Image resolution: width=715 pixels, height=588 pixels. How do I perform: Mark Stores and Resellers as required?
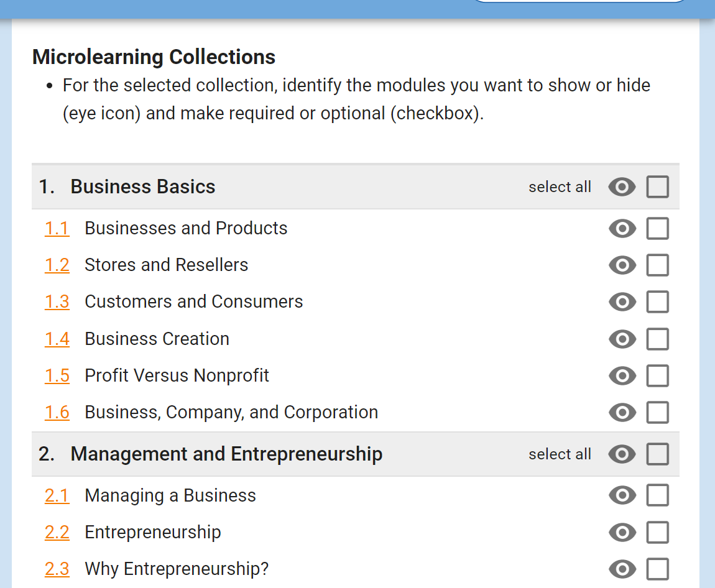pyautogui.click(x=658, y=265)
